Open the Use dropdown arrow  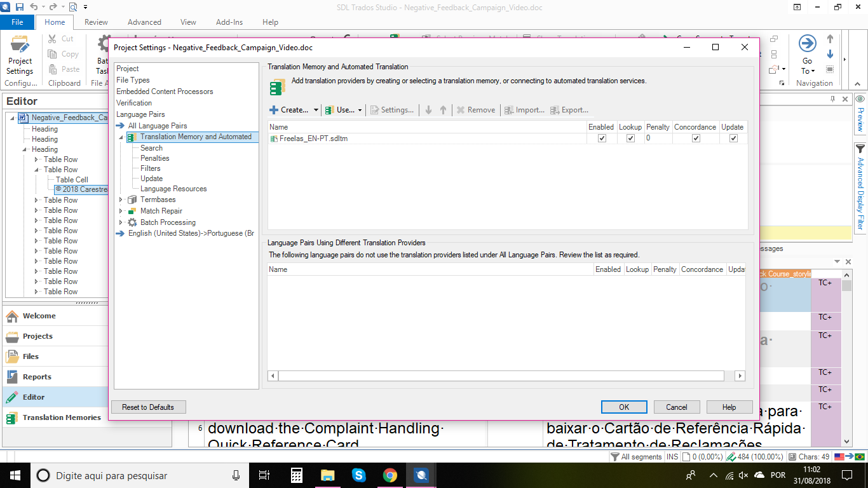coord(360,110)
